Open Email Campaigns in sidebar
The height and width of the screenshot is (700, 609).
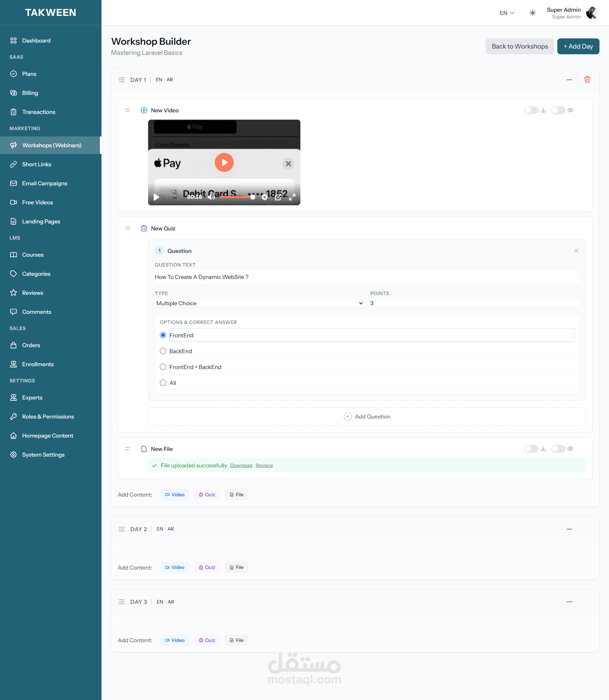click(44, 184)
